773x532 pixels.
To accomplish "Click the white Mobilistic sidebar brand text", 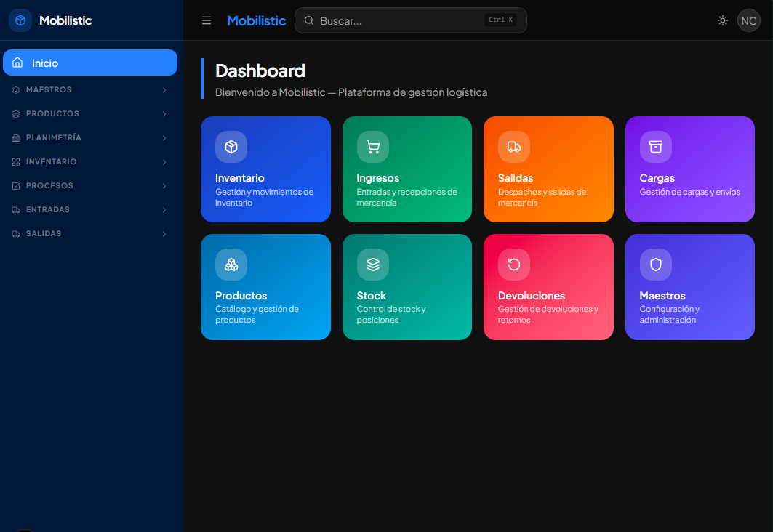I will point(65,20).
